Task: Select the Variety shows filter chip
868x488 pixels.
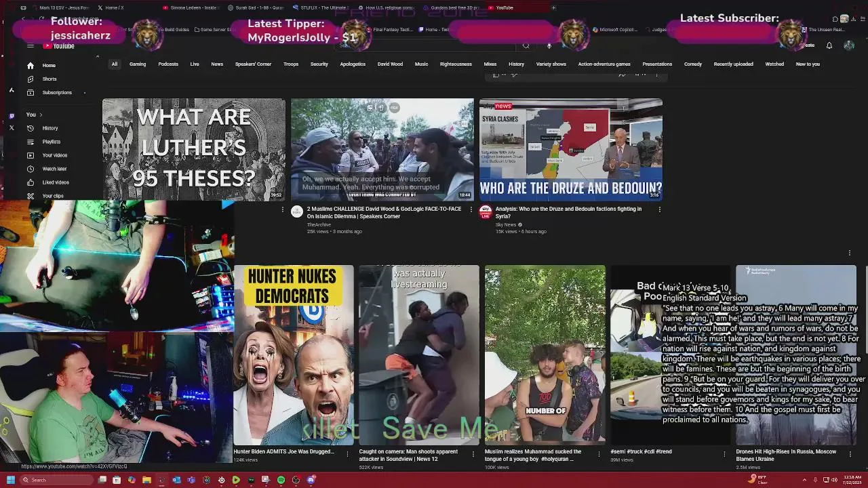Action: [x=551, y=64]
